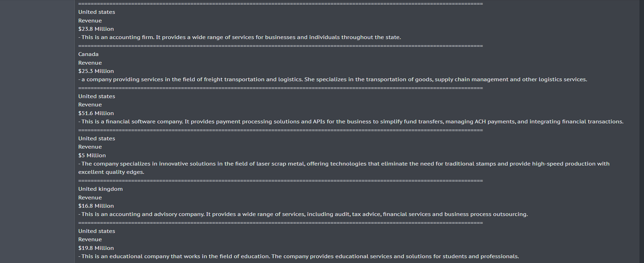Click the United kingdom country label
This screenshot has height=263, width=644.
[100, 189]
